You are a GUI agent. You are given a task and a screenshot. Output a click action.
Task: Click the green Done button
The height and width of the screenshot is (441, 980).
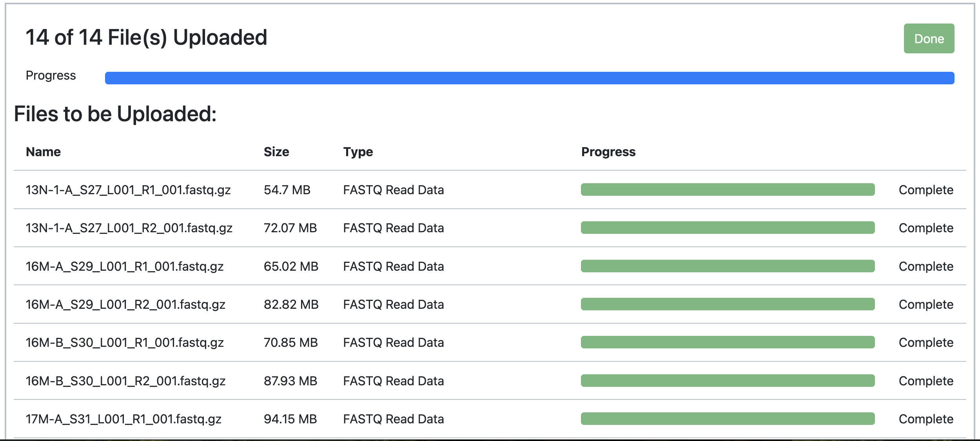tap(929, 38)
